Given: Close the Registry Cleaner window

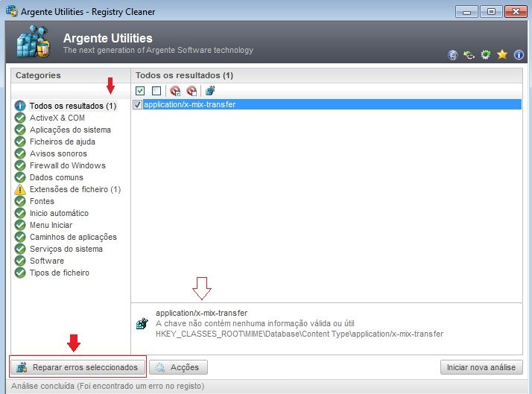Looking at the screenshot, I should 516,12.
